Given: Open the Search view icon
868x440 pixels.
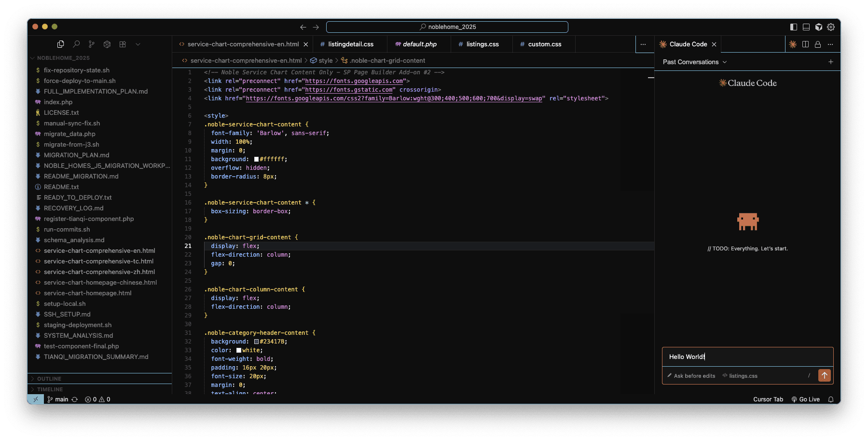Looking at the screenshot, I should (76, 44).
